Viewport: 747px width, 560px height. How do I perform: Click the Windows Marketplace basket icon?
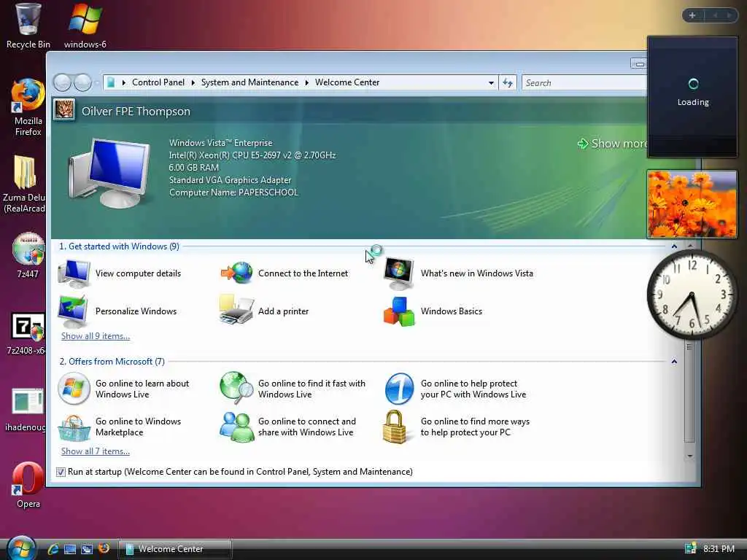coord(74,427)
